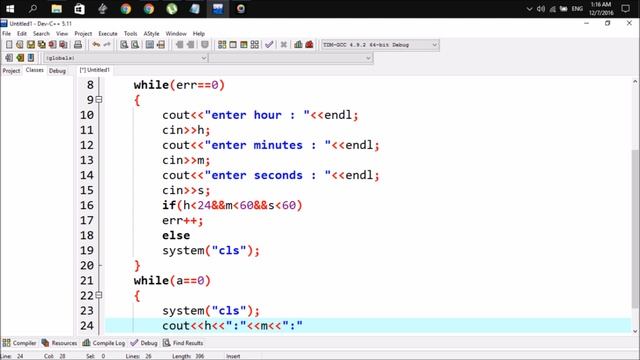Viewport: 640px width, 360px height.
Task: Click the red delete profiling info icon
Action: coord(309,45)
